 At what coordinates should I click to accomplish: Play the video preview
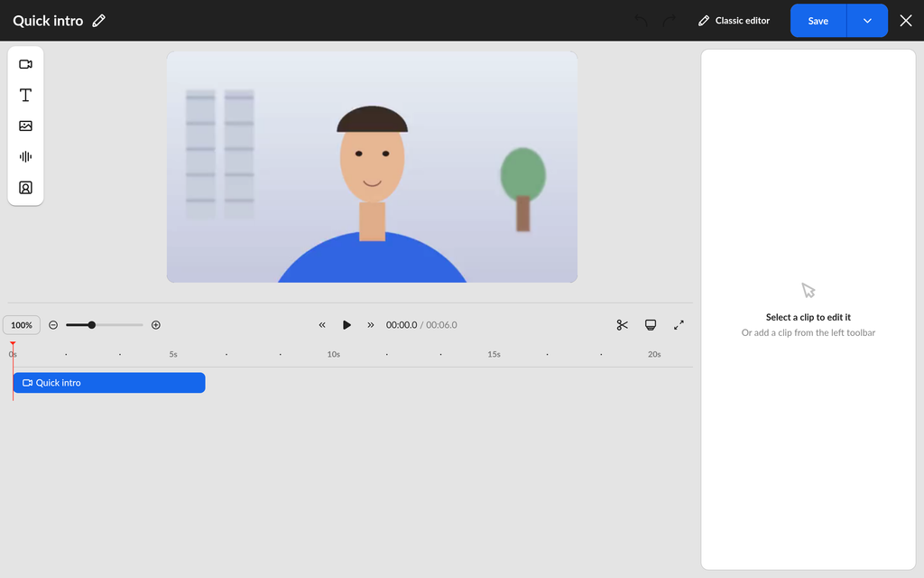point(346,325)
